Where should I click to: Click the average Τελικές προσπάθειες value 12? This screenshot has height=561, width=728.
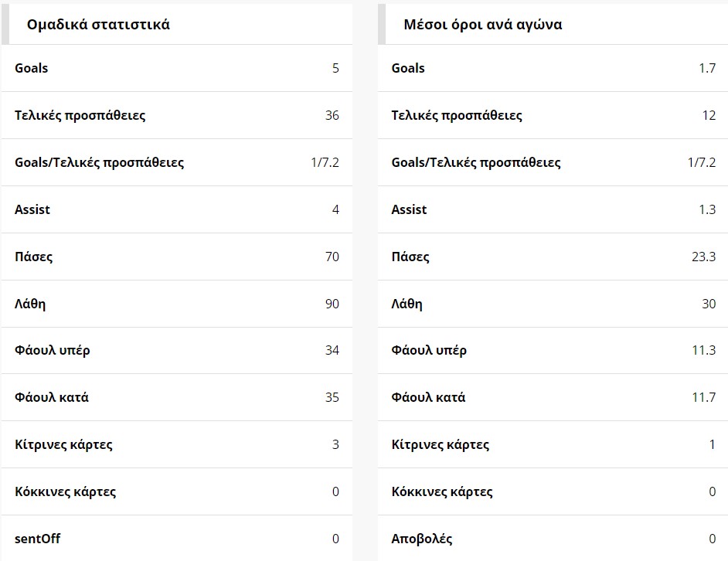709,115
